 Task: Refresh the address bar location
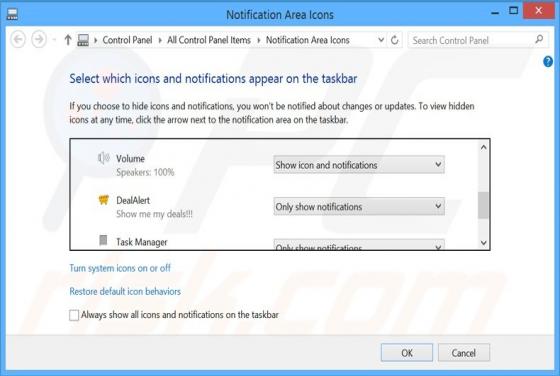click(394, 40)
